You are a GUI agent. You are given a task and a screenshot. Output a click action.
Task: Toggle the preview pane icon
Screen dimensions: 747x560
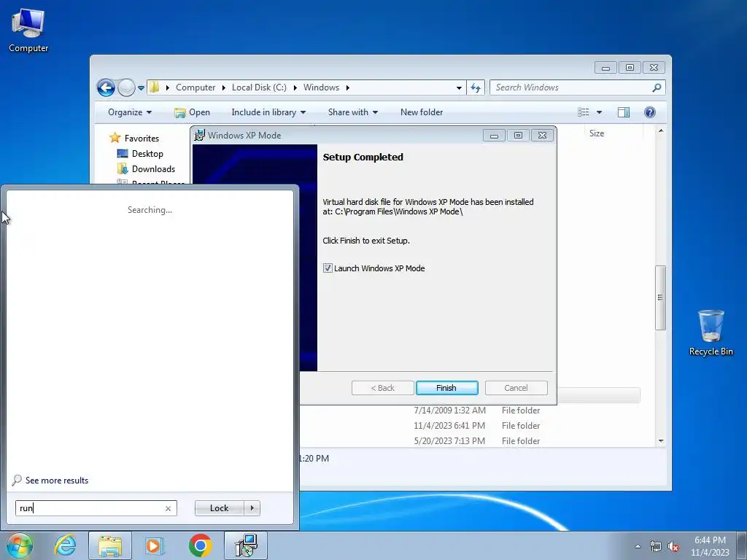[x=623, y=112]
